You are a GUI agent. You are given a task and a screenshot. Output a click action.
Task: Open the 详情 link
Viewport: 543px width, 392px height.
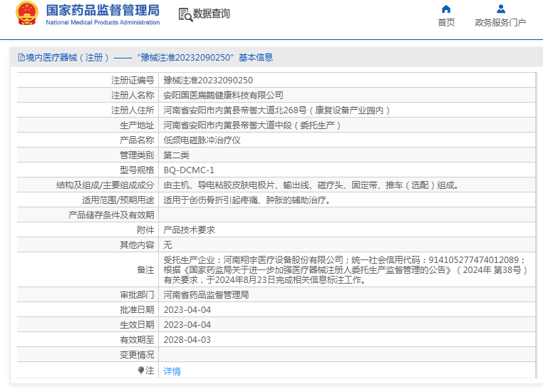coord(172,371)
